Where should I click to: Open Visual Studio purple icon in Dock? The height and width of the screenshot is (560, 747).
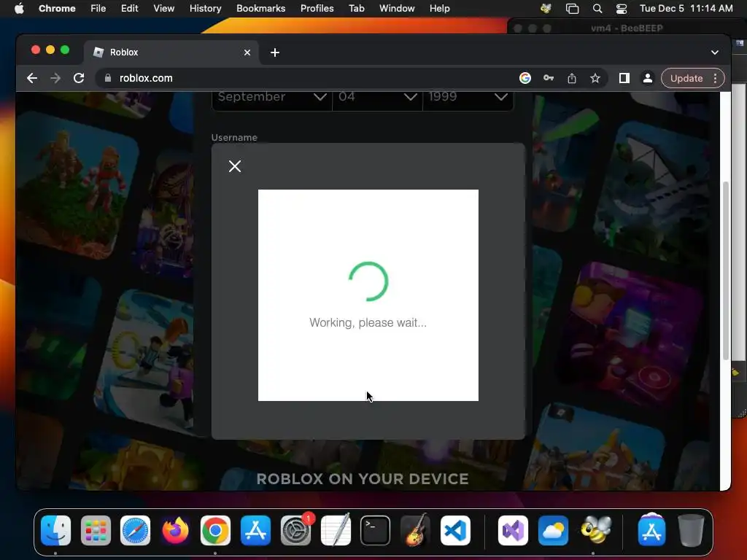(x=513, y=530)
